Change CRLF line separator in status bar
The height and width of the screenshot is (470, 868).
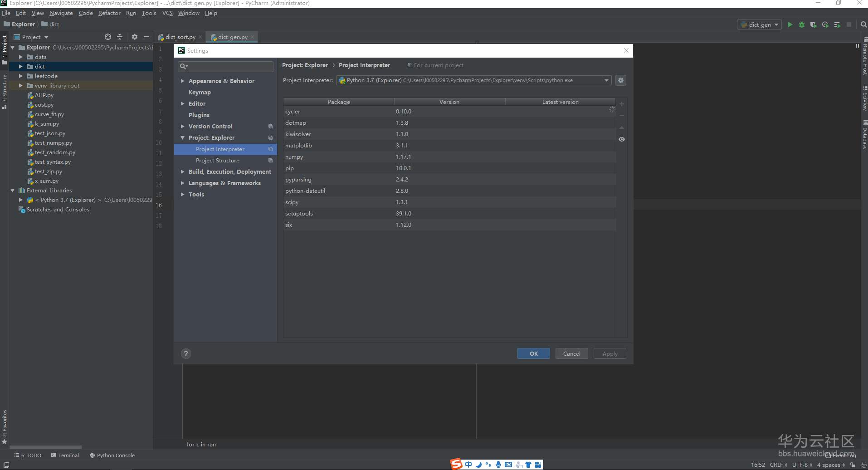click(779, 465)
